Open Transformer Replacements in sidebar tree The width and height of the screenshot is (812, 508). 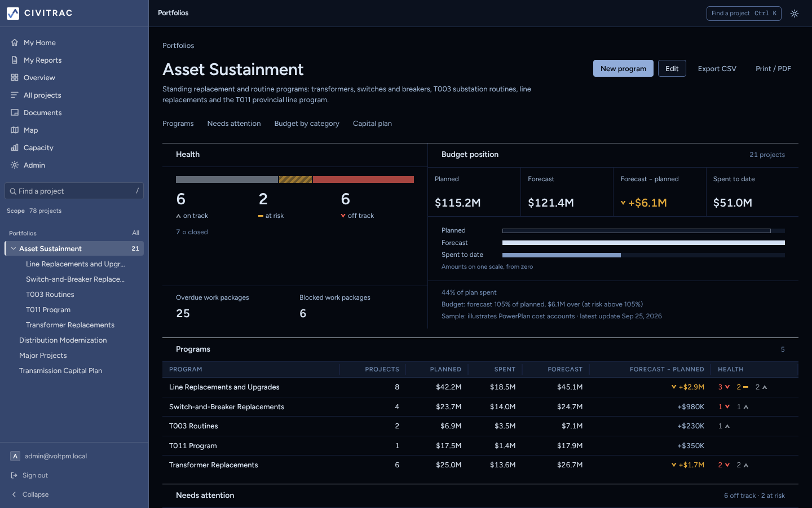(70, 325)
